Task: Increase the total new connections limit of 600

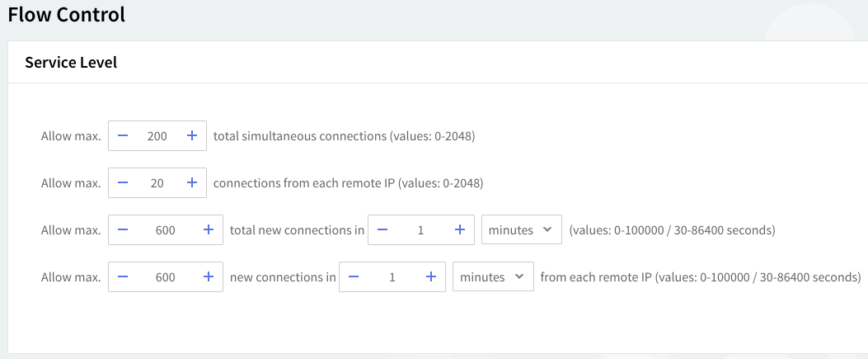Action: click(209, 230)
